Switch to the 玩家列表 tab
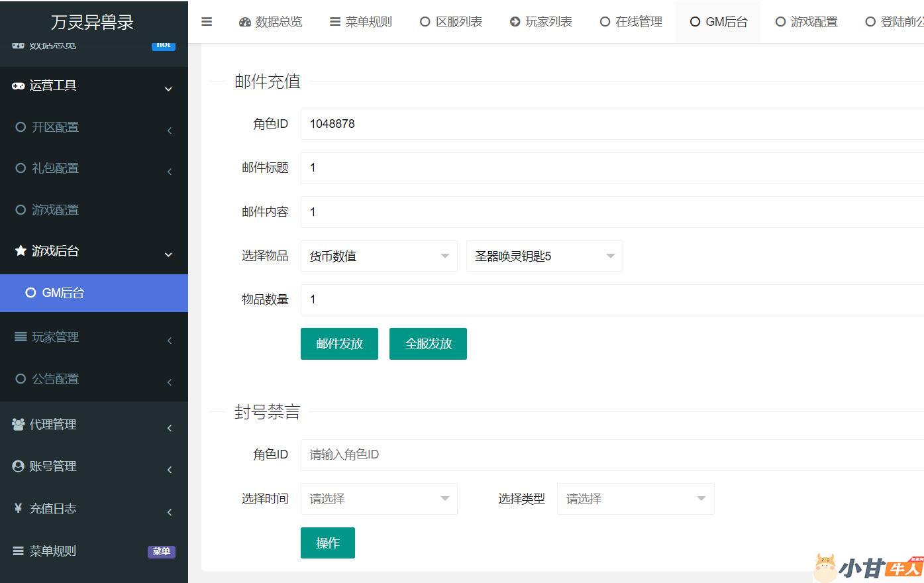 (x=541, y=22)
